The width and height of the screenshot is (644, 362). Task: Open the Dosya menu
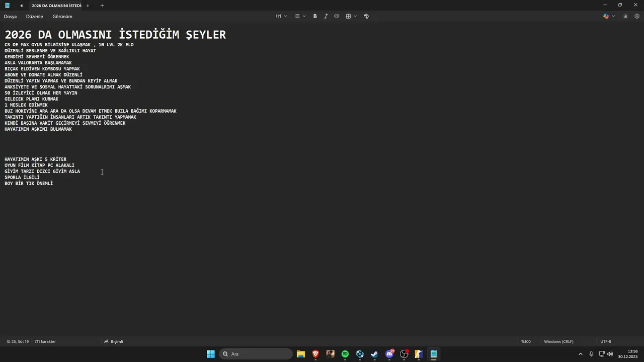[11, 17]
